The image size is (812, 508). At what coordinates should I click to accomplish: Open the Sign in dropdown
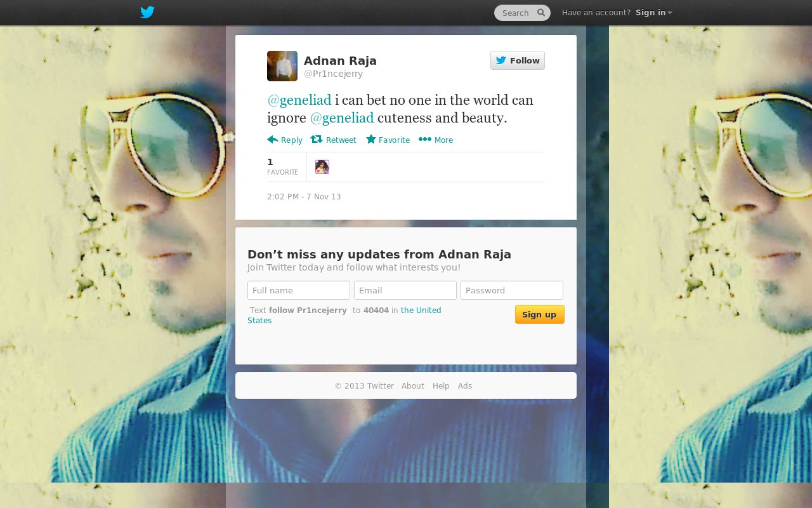tap(653, 13)
